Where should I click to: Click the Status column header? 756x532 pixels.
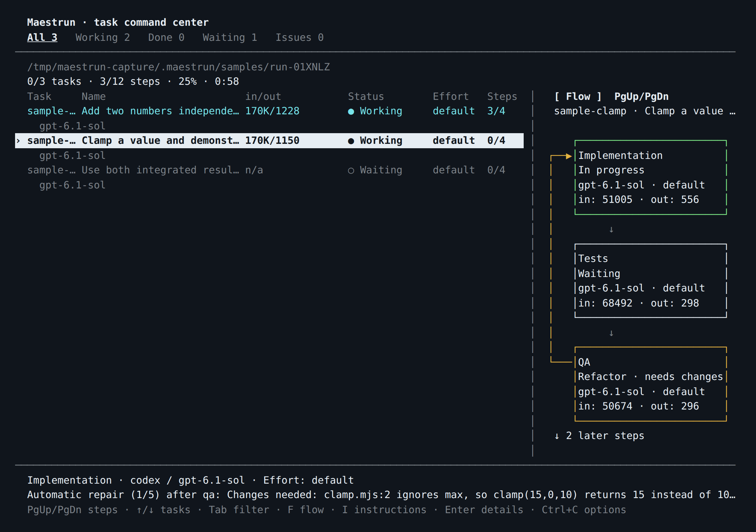click(366, 96)
